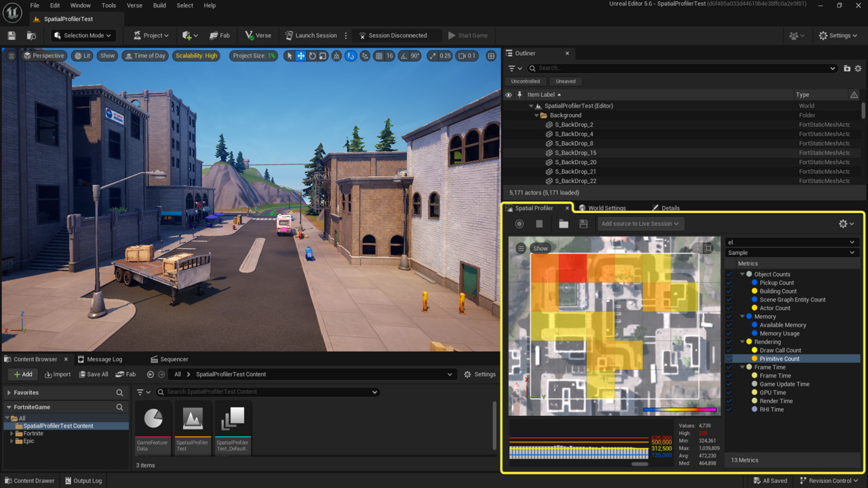
Task: Open the Output Log
Action: (x=83, y=481)
